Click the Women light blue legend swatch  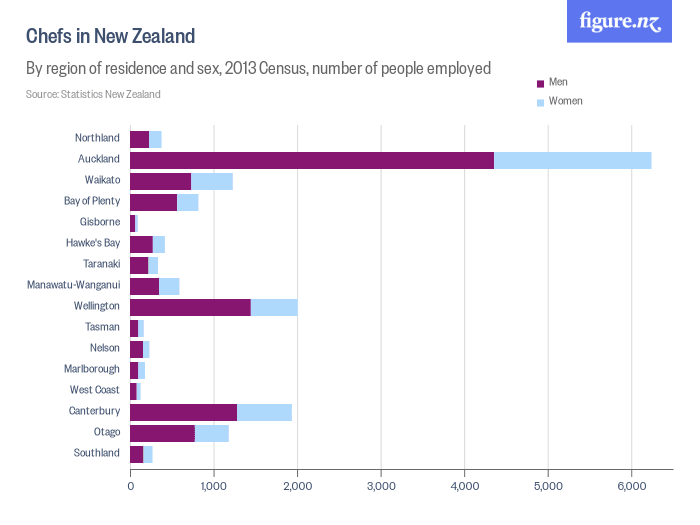click(541, 102)
